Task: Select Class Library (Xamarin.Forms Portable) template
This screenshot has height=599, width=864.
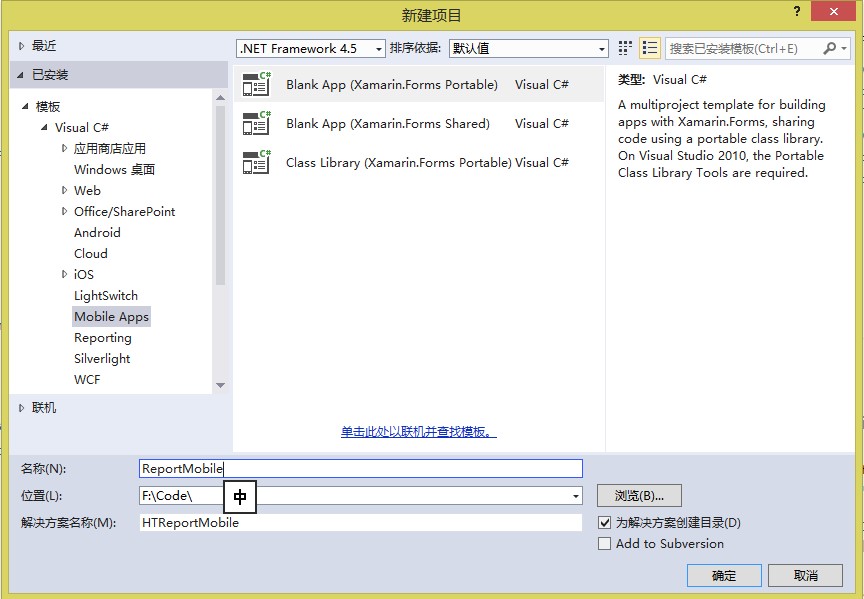Action: 419,163
